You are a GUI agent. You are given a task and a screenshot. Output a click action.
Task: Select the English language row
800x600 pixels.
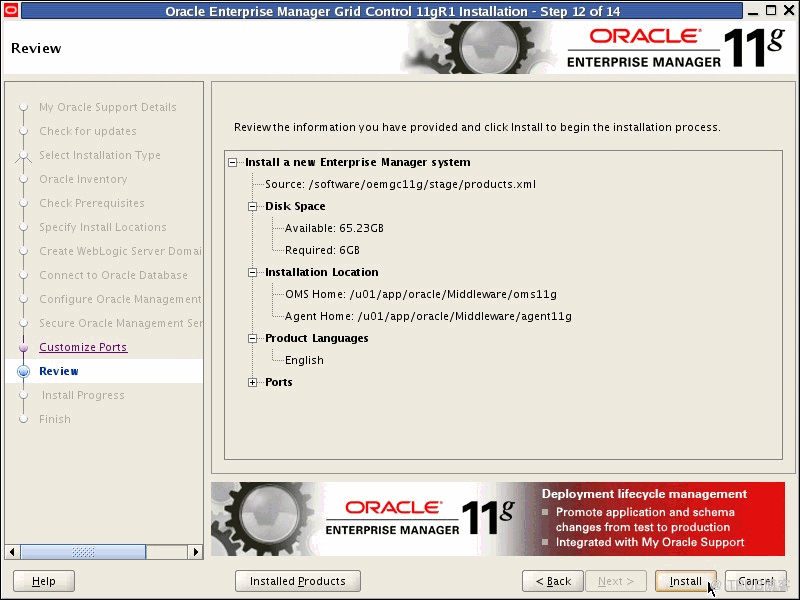[304, 360]
